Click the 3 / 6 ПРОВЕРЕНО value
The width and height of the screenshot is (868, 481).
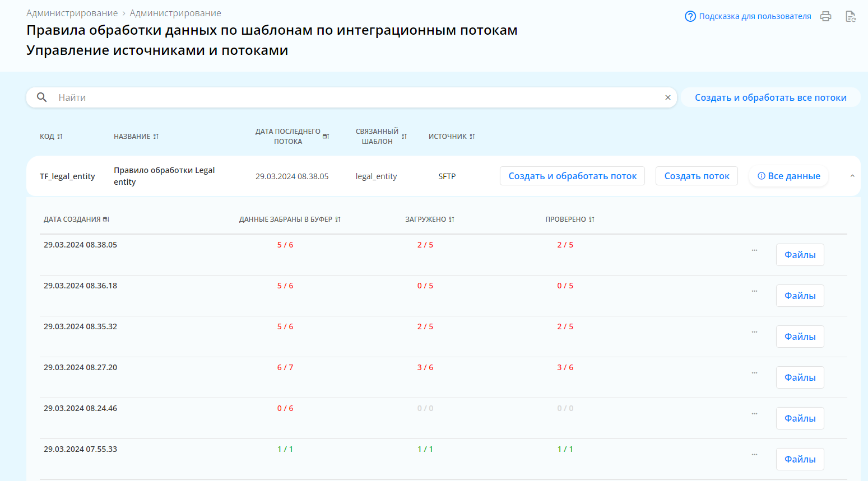(565, 367)
